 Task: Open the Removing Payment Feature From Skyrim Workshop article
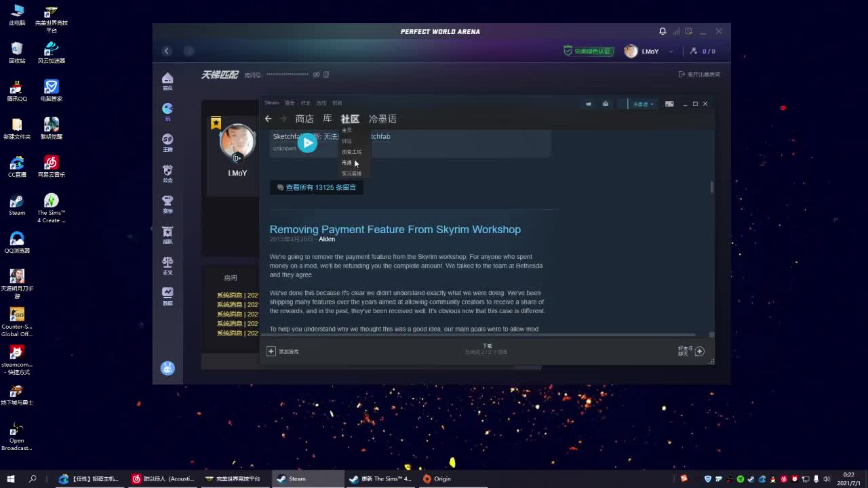click(x=395, y=229)
